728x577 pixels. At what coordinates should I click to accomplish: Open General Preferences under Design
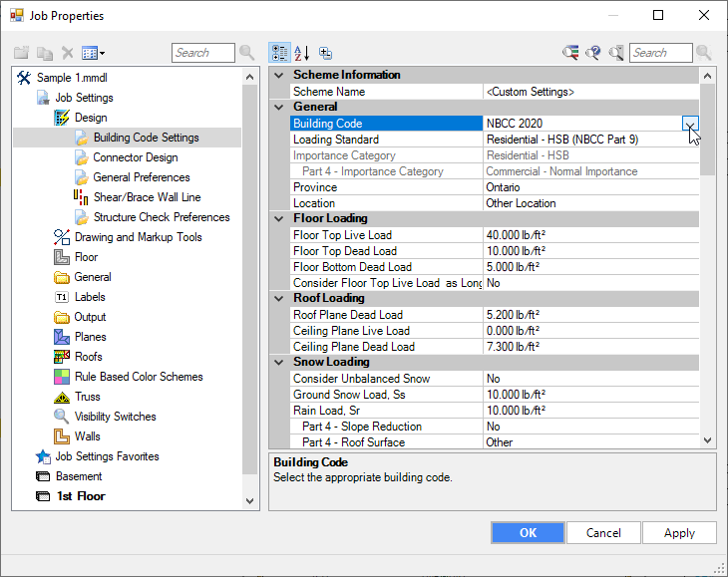pos(142,177)
